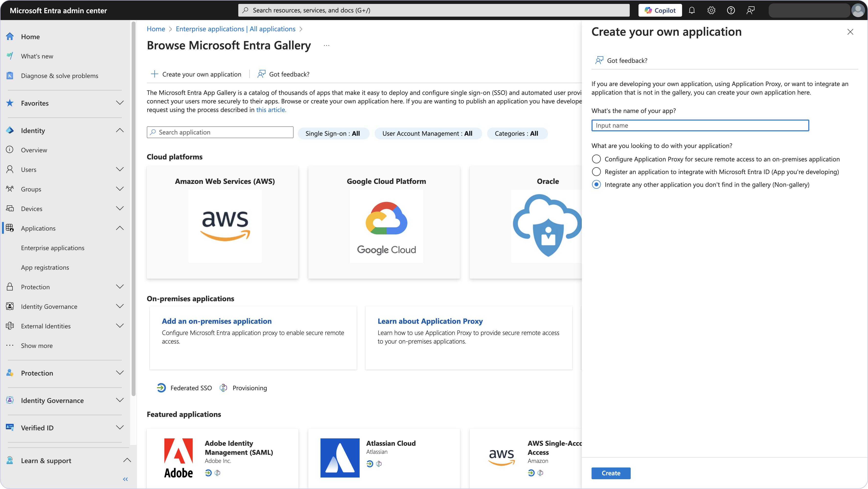Viewport: 868px width, 489px height.
Task: Open the help question mark icon
Action: pyautogui.click(x=731, y=11)
